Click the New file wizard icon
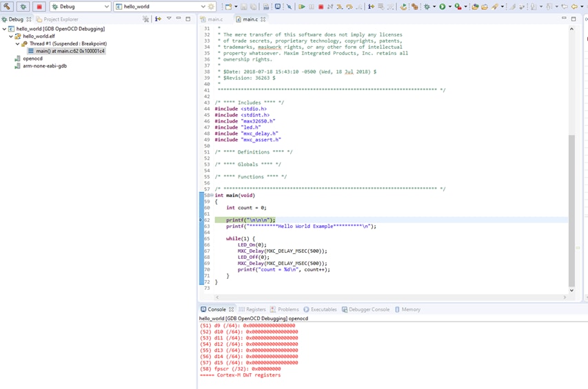The height and width of the screenshot is (389, 588). point(228,7)
